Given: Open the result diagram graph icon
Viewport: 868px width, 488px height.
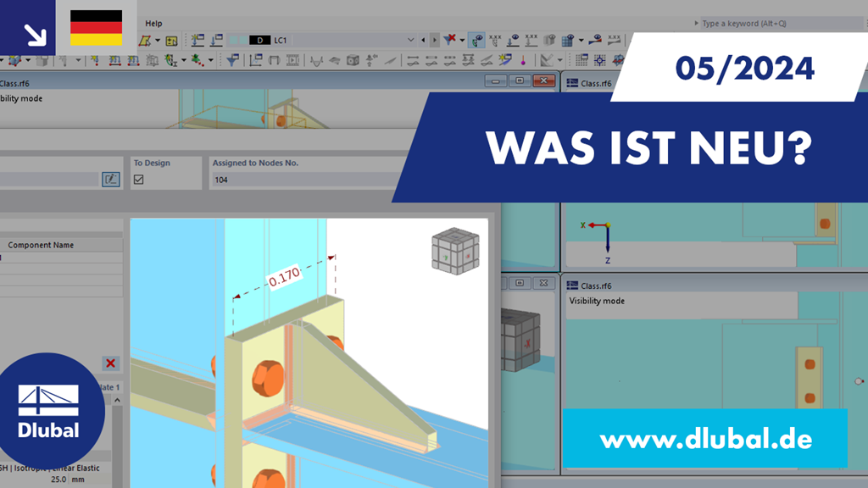Looking at the screenshot, I should click(256, 60).
